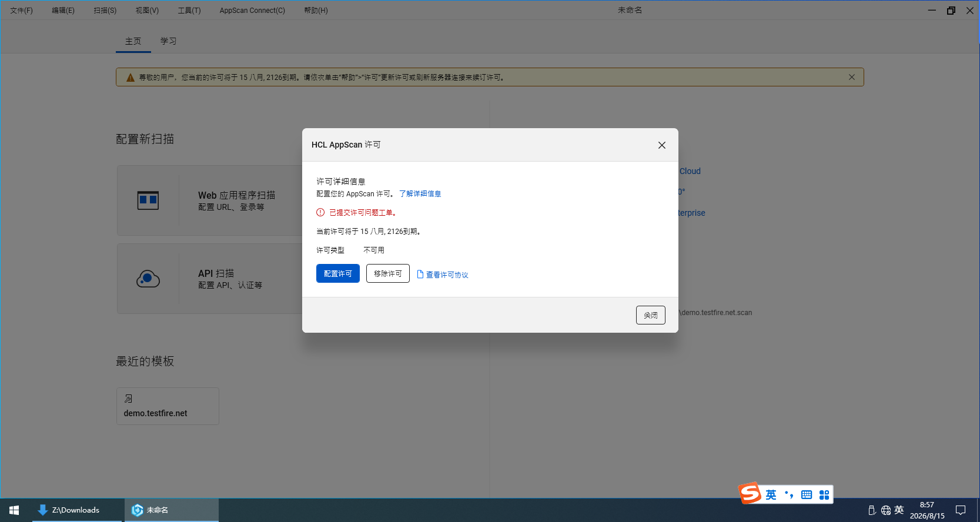The height and width of the screenshot is (522, 980).
Task: Click the license expiry date text in dialog
Action: pyautogui.click(x=369, y=232)
